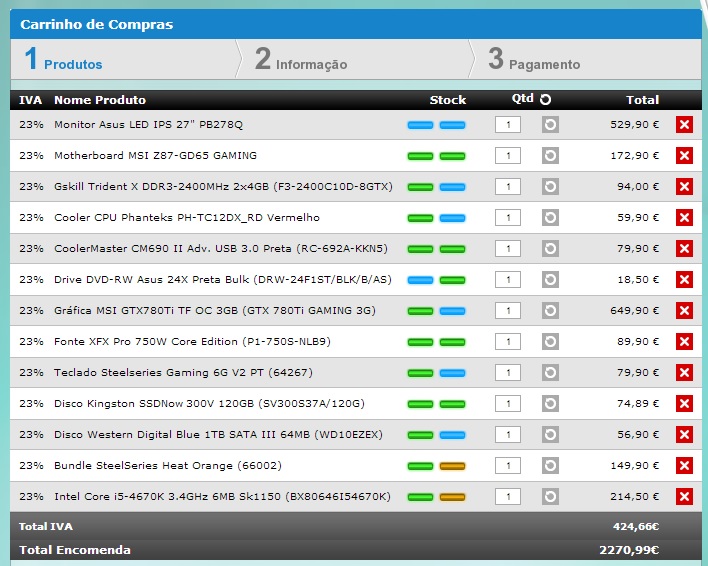The height and width of the screenshot is (566, 708).
Task: Remove Bundle SteelSeries Heat Orange item
Action: 684,466
